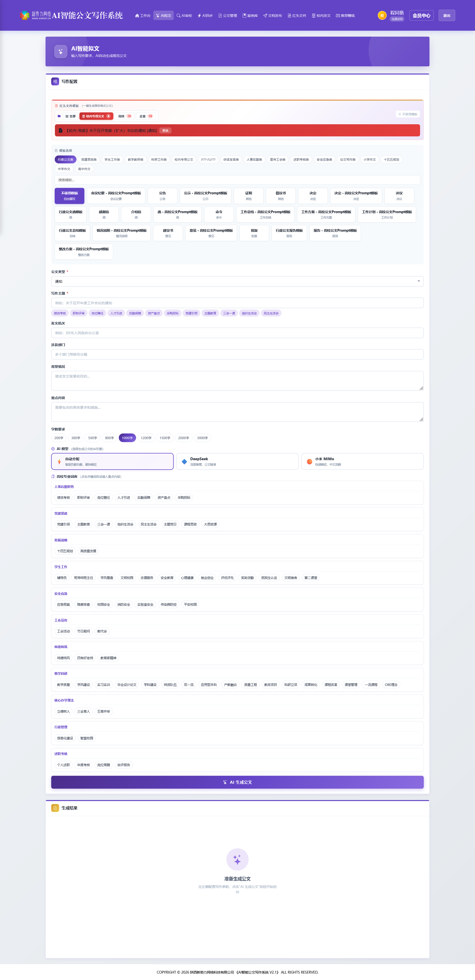This screenshot has width=475, height=980.
Task: Switch to the 党建思政类 template tab
Action: 89,159
